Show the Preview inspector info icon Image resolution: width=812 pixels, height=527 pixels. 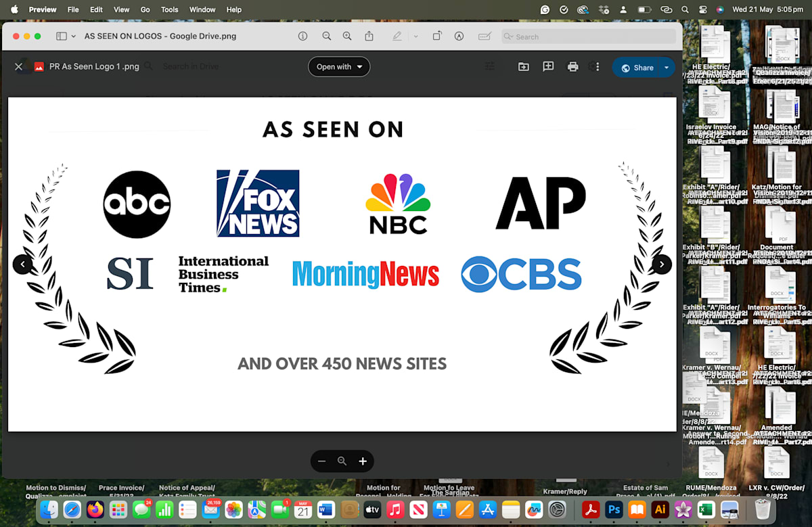(302, 36)
